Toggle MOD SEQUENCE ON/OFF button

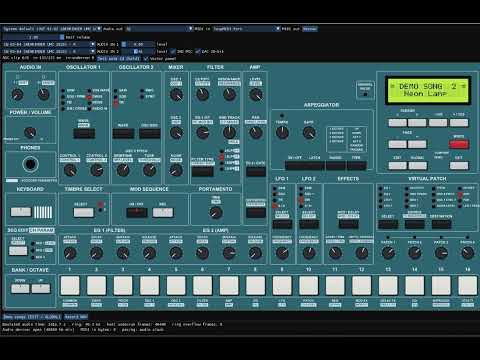[x=136, y=212]
